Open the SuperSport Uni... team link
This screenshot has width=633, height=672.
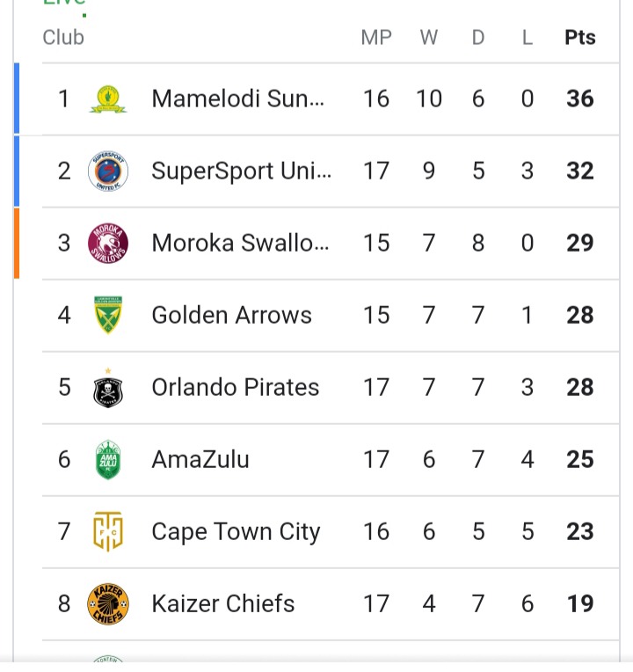tap(241, 171)
